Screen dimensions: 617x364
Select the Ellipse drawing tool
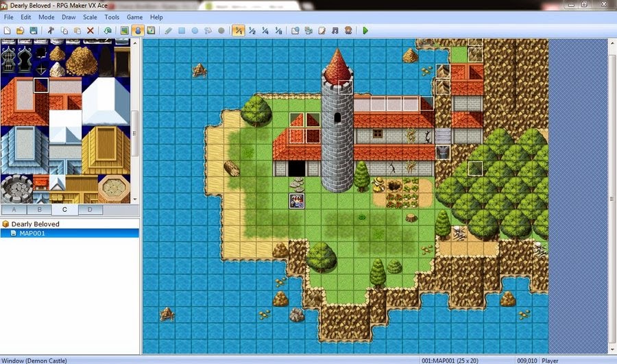click(195, 30)
